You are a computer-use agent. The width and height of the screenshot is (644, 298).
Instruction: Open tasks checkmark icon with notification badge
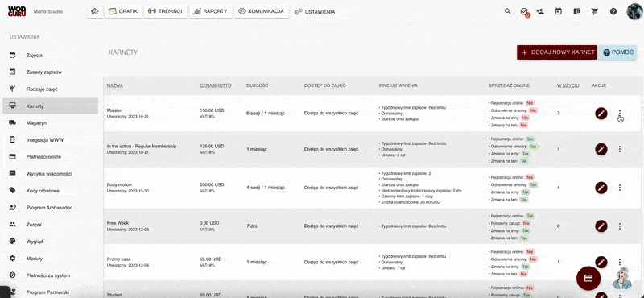(524, 12)
